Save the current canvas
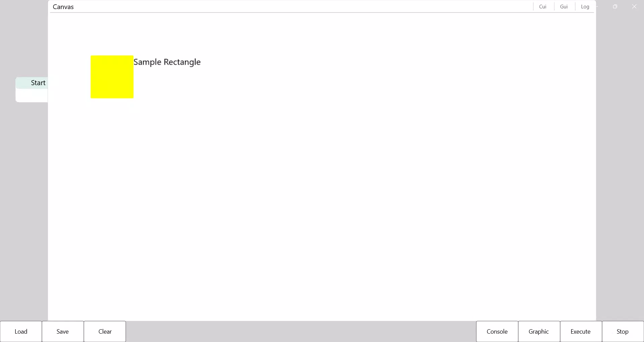The image size is (644, 342). 63,332
